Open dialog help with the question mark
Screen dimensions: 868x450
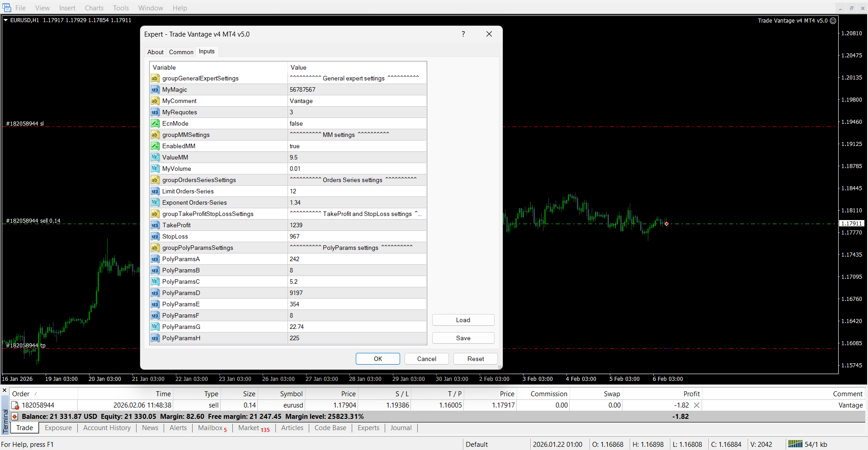point(463,34)
